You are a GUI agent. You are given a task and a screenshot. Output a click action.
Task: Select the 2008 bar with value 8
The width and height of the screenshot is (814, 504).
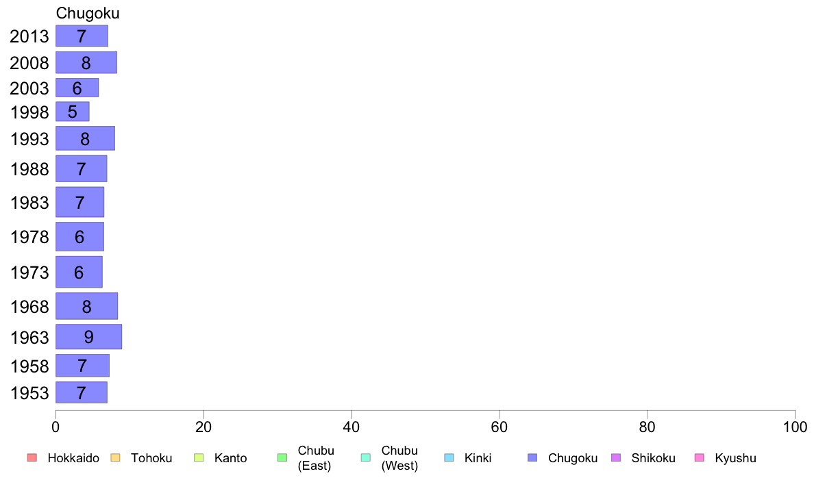pos(86,62)
